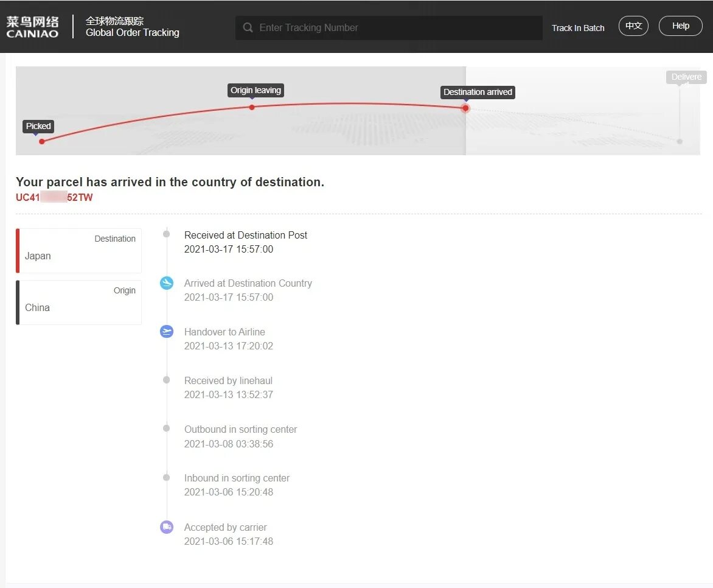Click the parcel arrived status headline
This screenshot has height=588, width=713.
point(170,182)
